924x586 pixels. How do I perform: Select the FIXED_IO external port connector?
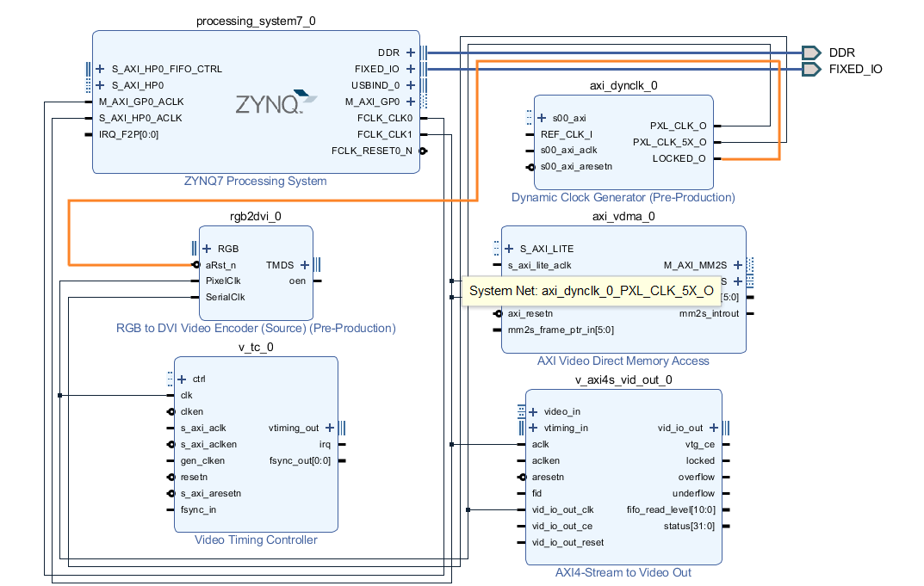tap(810, 69)
